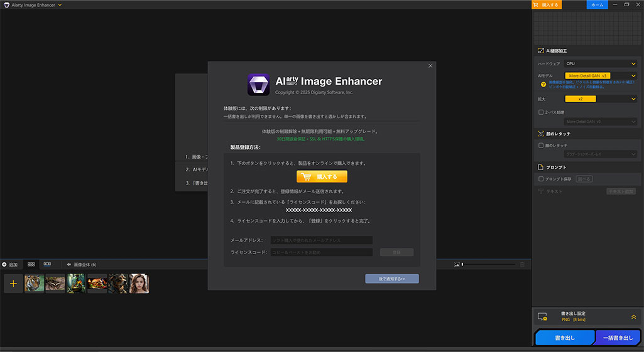Click the thumbnail size image icon
The height and width of the screenshot is (352, 644).
coord(456,265)
